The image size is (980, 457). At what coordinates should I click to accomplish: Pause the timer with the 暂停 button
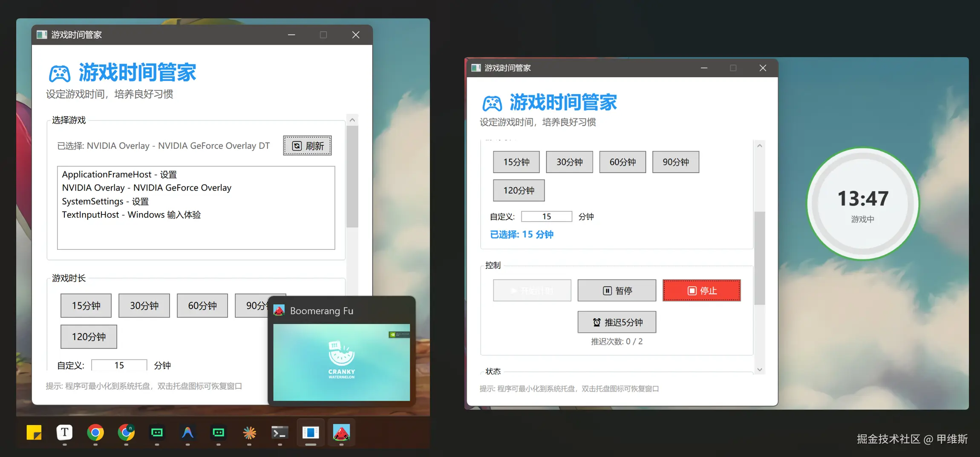(617, 291)
